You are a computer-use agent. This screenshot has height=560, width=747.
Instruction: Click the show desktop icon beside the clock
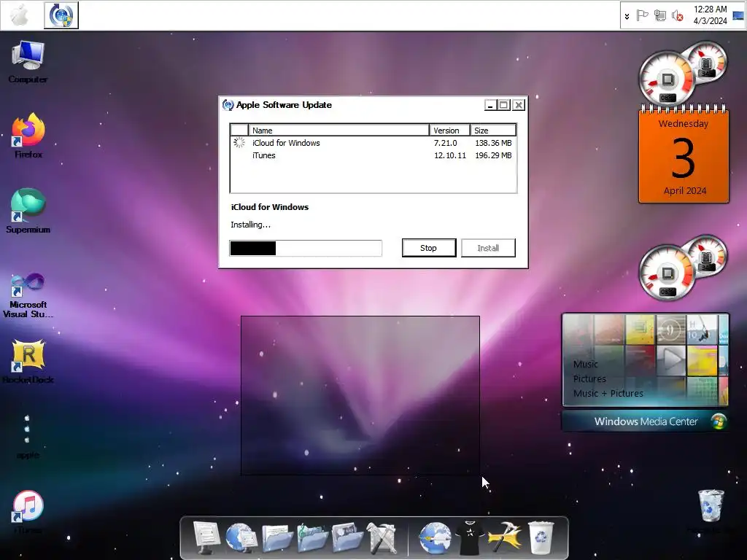click(738, 16)
